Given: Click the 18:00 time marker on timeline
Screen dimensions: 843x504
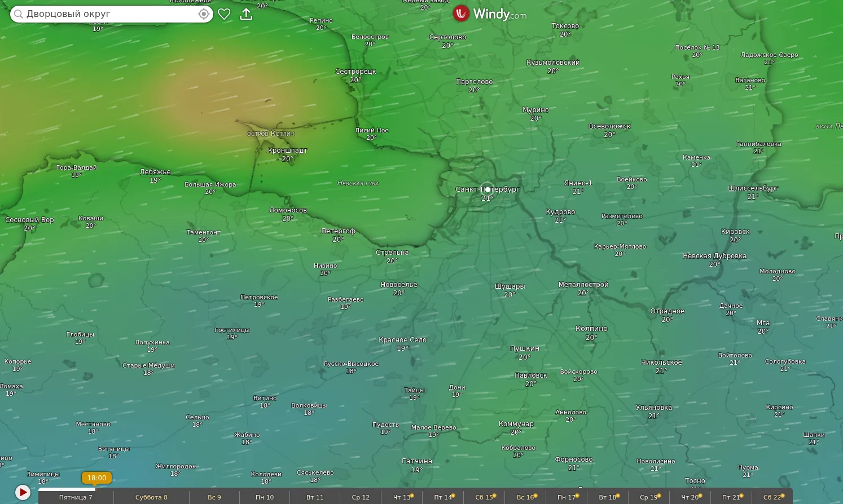Looking at the screenshot, I should [96, 478].
